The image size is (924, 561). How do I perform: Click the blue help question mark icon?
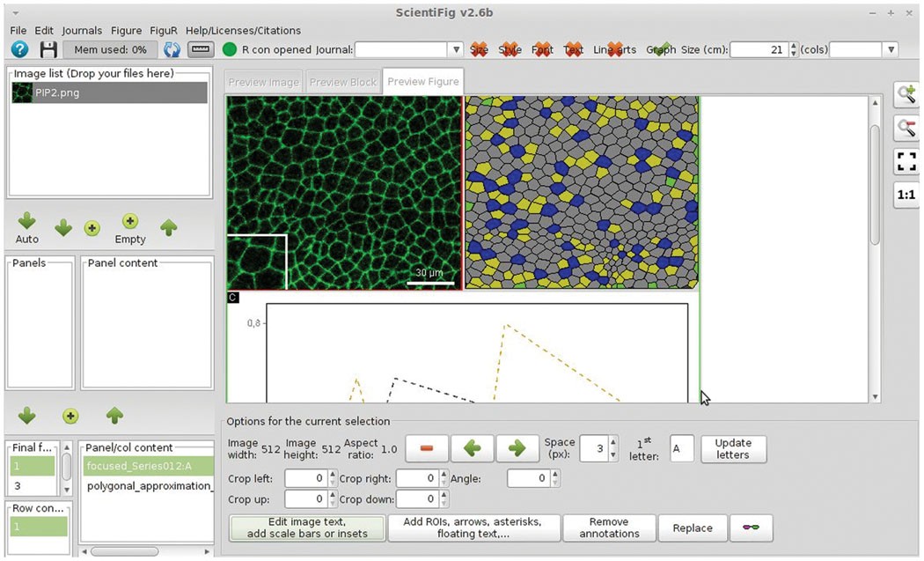coord(20,50)
